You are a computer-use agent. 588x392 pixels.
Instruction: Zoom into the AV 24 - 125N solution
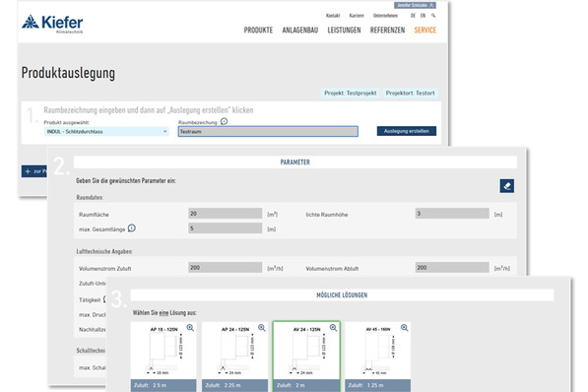coord(333,328)
